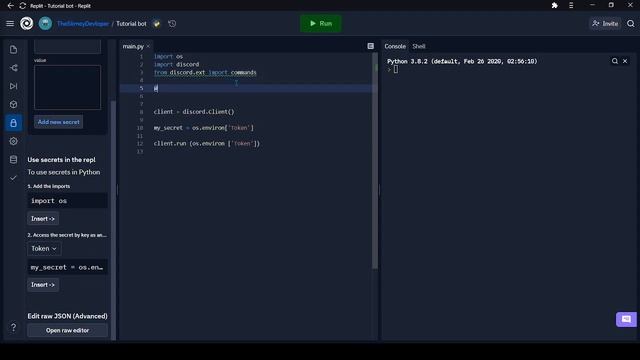Viewport: 640px width, 360px height.
Task: Toggle the editor layout icon
Action: coord(370,46)
